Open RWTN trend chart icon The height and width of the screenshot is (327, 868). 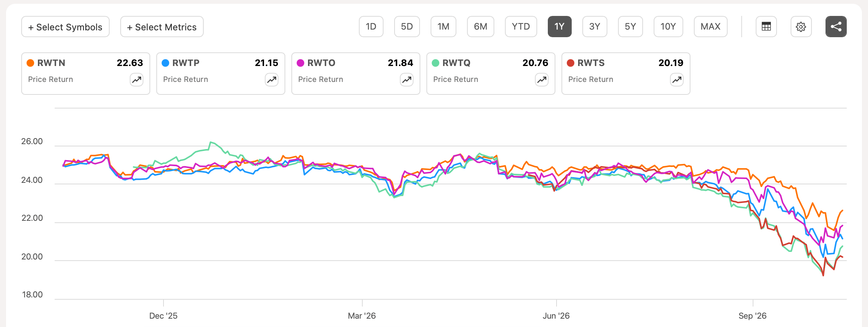(137, 80)
